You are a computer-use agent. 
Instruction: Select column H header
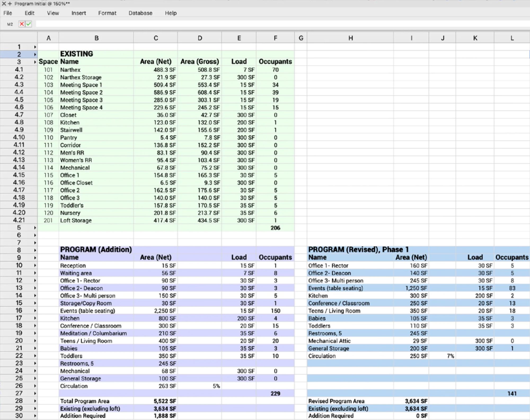(x=350, y=38)
